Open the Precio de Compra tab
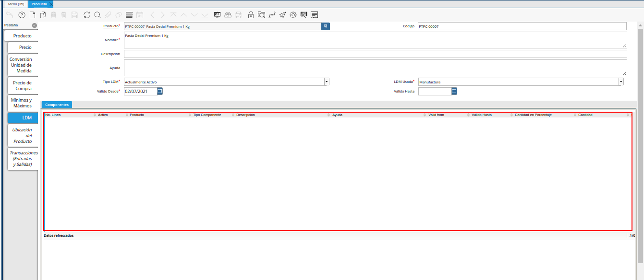The height and width of the screenshot is (280, 644). pyautogui.click(x=23, y=86)
